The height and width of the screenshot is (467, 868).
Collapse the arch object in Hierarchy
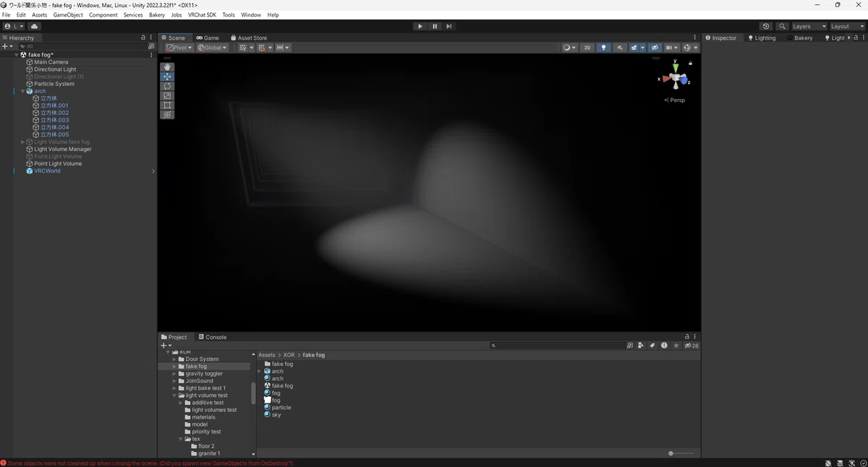pyautogui.click(x=22, y=91)
